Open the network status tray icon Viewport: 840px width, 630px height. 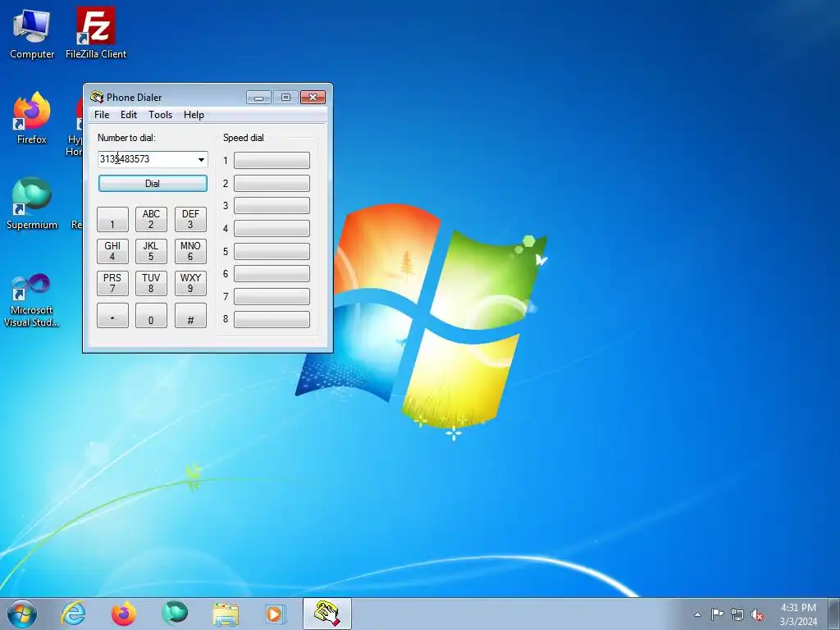pos(737,614)
